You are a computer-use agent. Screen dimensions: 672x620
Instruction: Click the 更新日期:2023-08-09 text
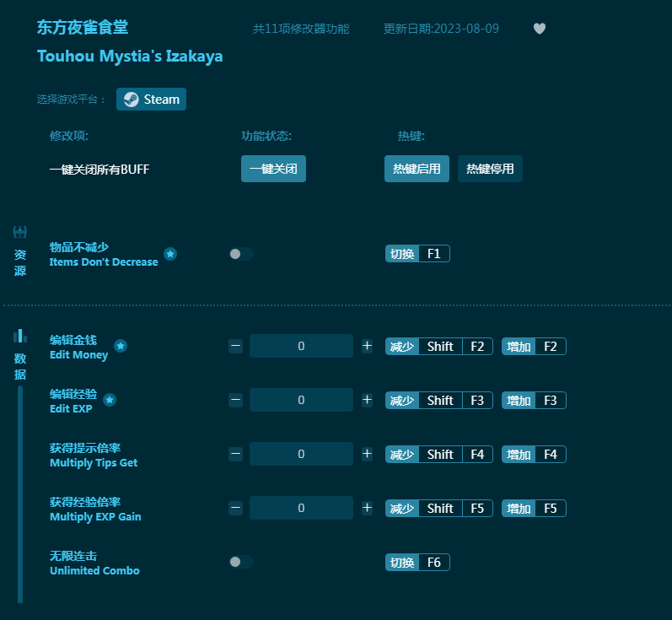point(441,29)
